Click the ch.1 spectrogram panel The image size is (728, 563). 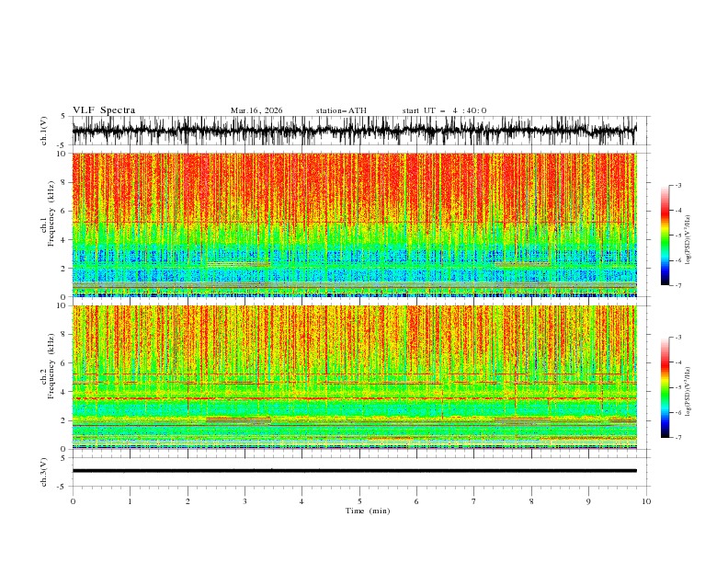point(354,224)
